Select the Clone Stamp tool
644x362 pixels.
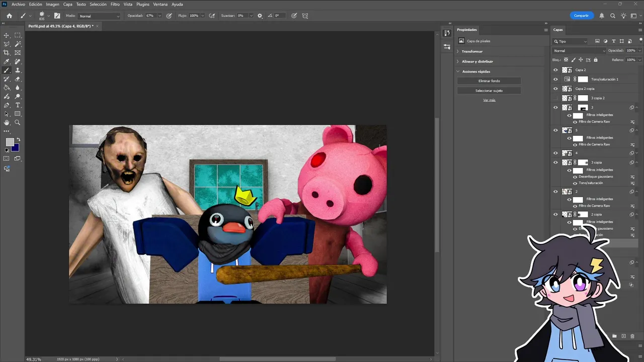(x=18, y=70)
